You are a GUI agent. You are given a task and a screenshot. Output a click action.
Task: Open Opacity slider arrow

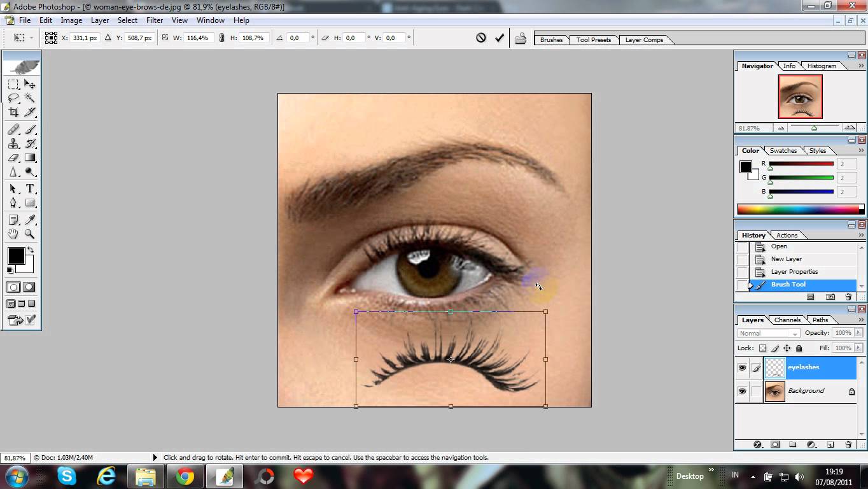[x=858, y=333]
